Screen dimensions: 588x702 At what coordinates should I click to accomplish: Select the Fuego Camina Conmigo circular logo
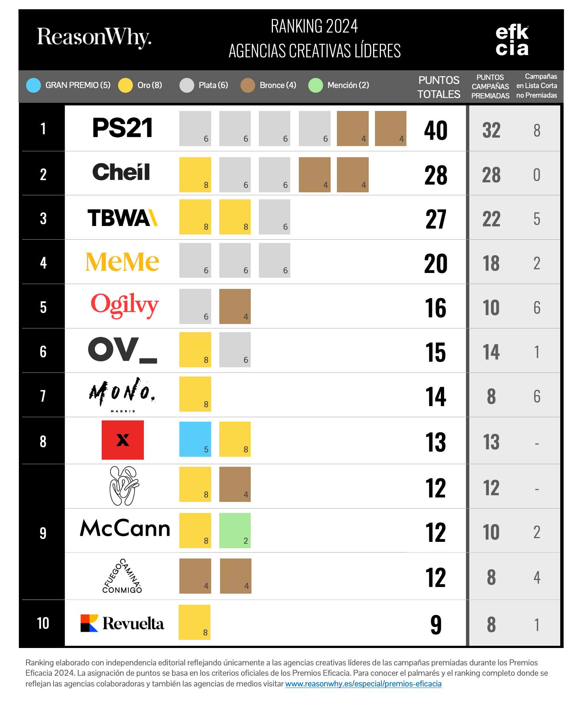click(x=122, y=576)
